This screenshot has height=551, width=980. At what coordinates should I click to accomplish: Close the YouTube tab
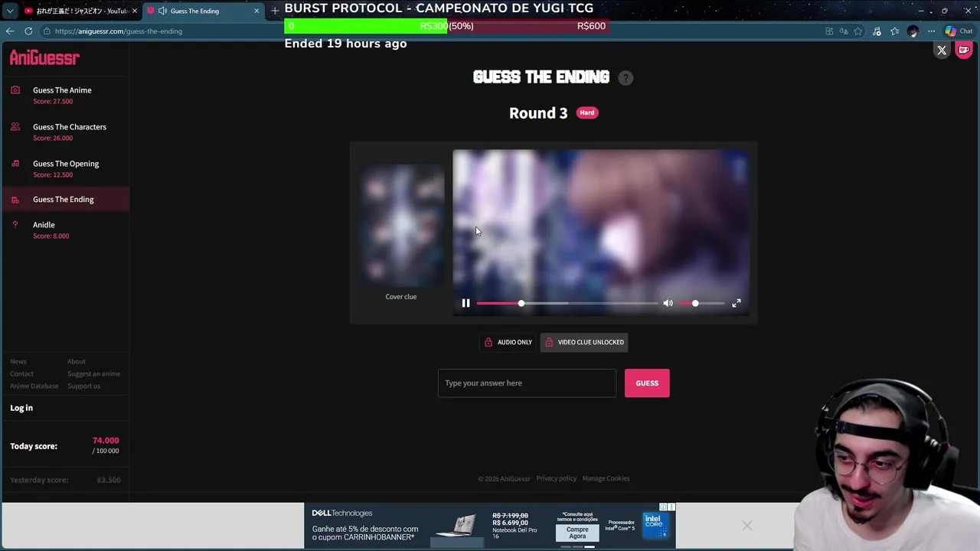pos(134,11)
